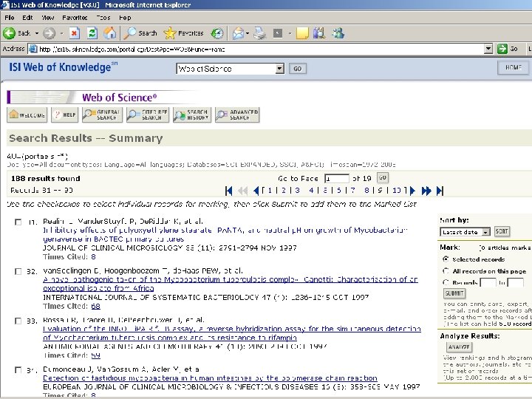Image resolution: width=532 pixels, height=399 pixels.
Task: Open the File menu
Action: tap(9, 18)
